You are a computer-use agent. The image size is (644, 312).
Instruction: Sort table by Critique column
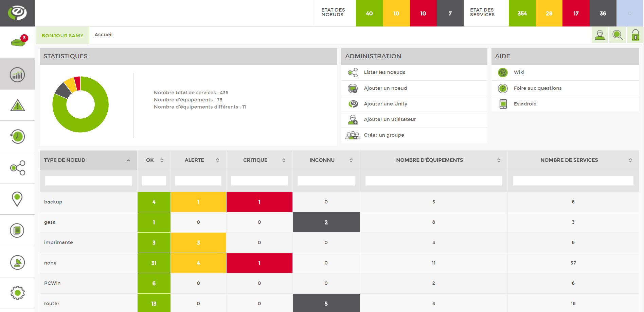click(259, 160)
